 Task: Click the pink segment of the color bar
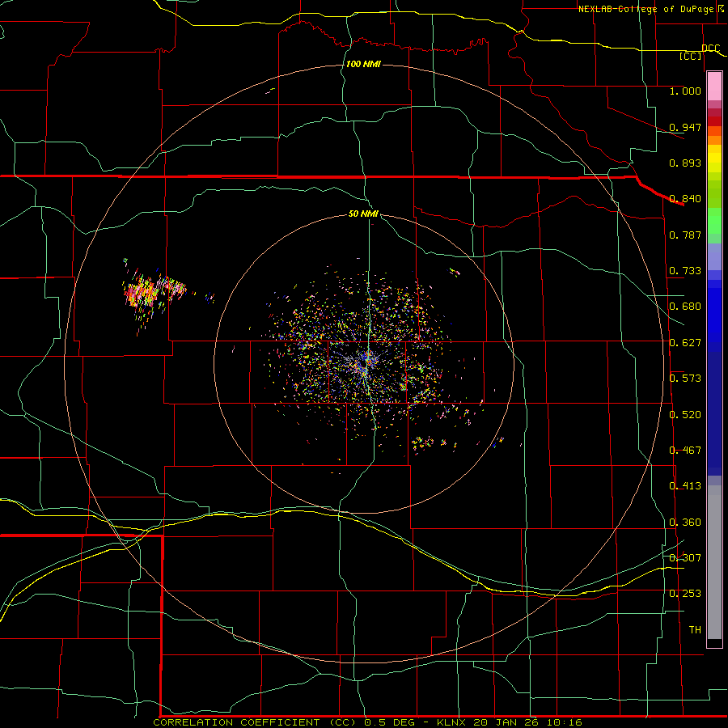(714, 87)
